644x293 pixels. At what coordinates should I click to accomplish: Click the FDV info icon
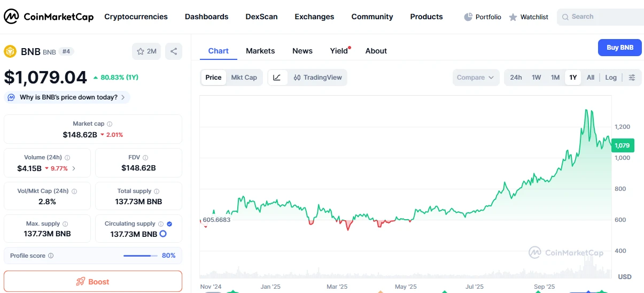(x=145, y=158)
